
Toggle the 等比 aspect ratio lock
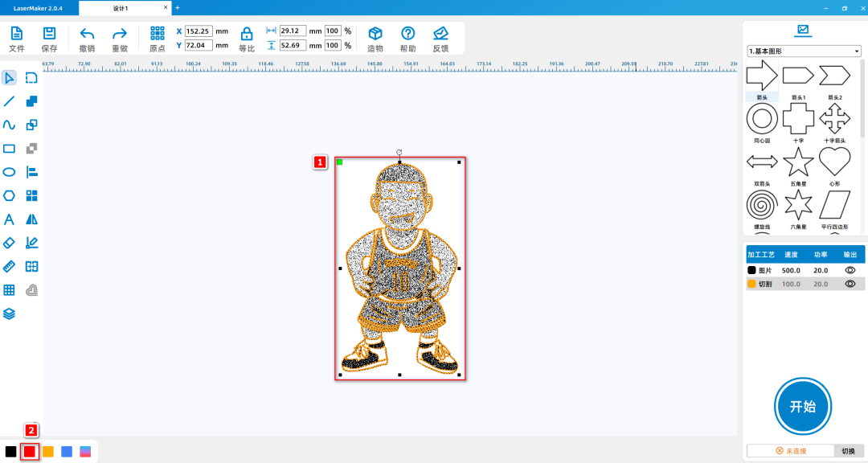coord(247,35)
